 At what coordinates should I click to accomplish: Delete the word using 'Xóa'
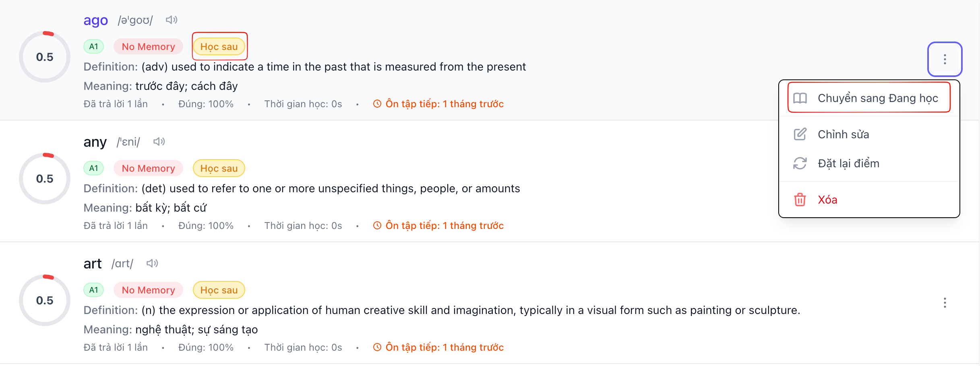point(827,200)
